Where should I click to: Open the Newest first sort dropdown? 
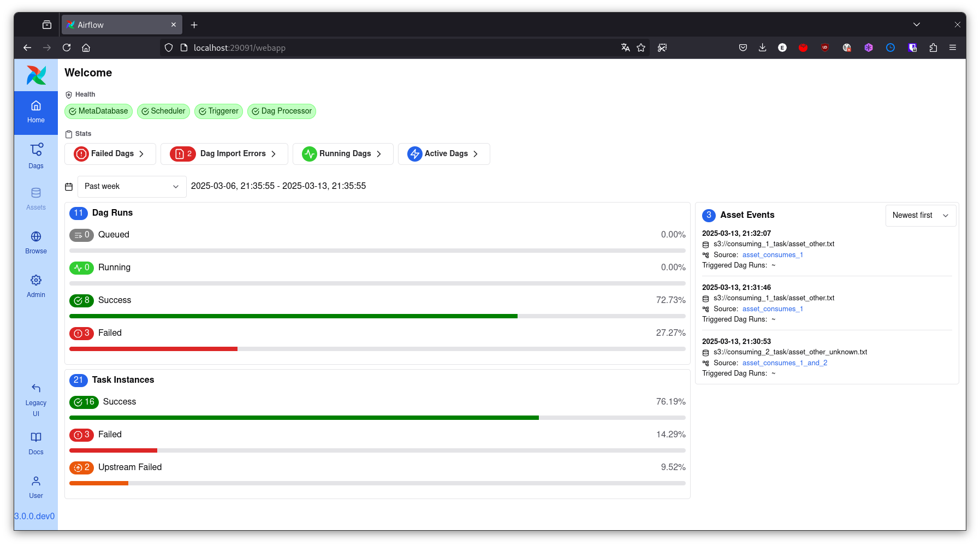(x=920, y=216)
